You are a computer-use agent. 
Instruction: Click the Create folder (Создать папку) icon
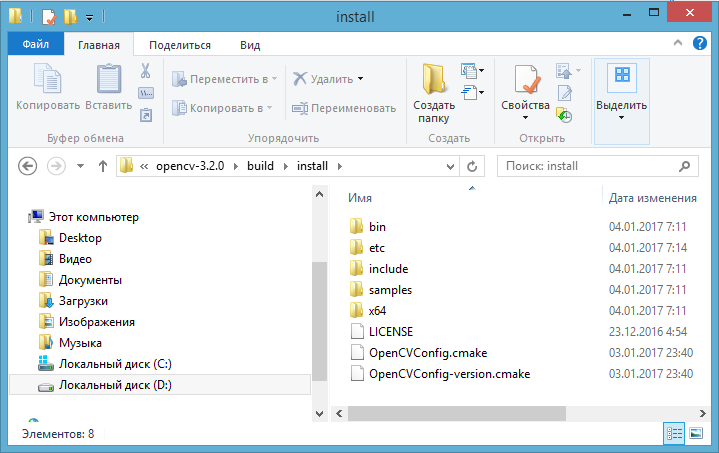pyautogui.click(x=433, y=79)
